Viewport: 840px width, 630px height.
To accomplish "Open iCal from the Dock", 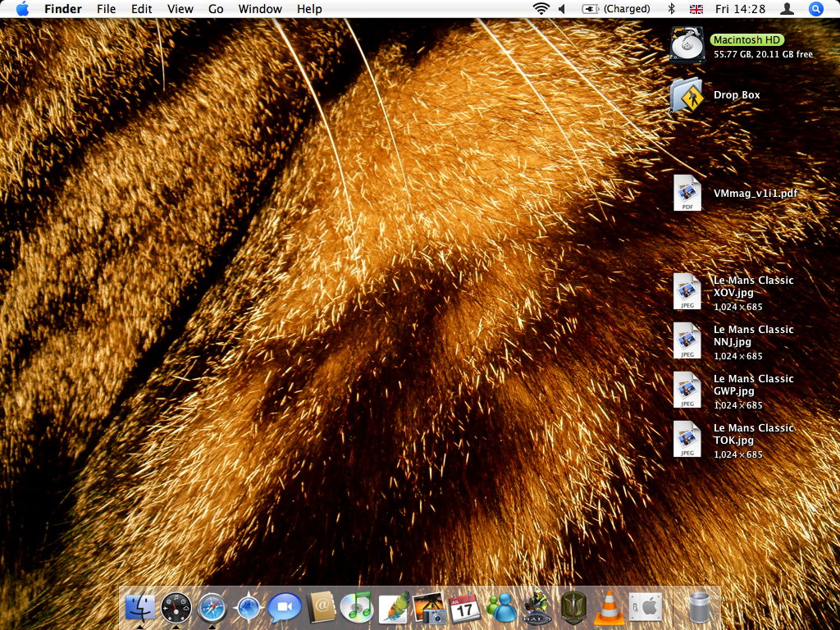I will coord(465,608).
